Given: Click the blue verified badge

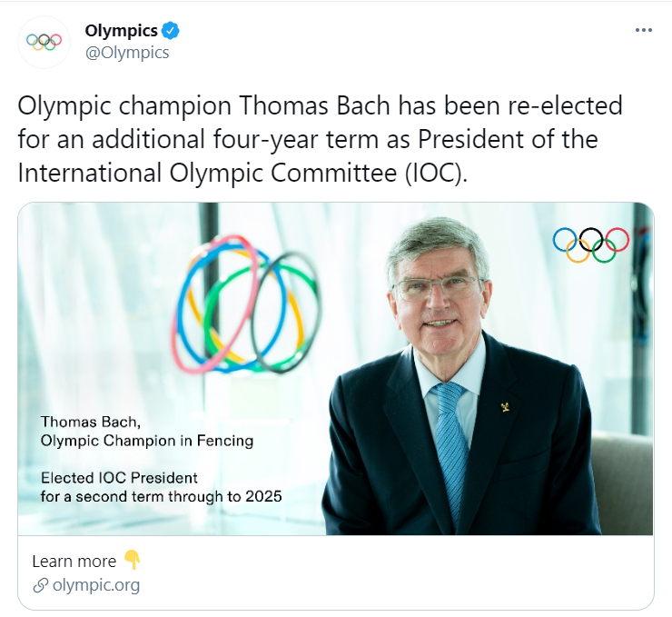Looking at the screenshot, I should (x=171, y=31).
